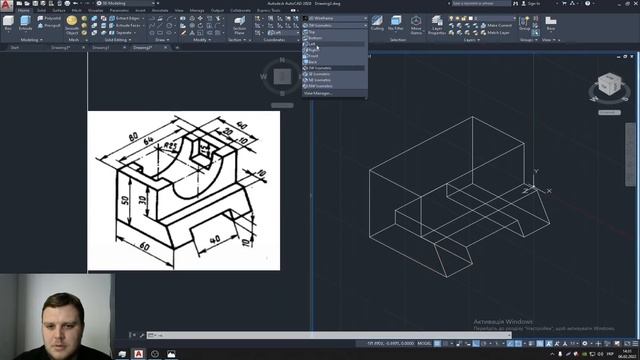The width and height of the screenshot is (640, 360).
Task: Open the Base view tool
Action: click(551, 23)
